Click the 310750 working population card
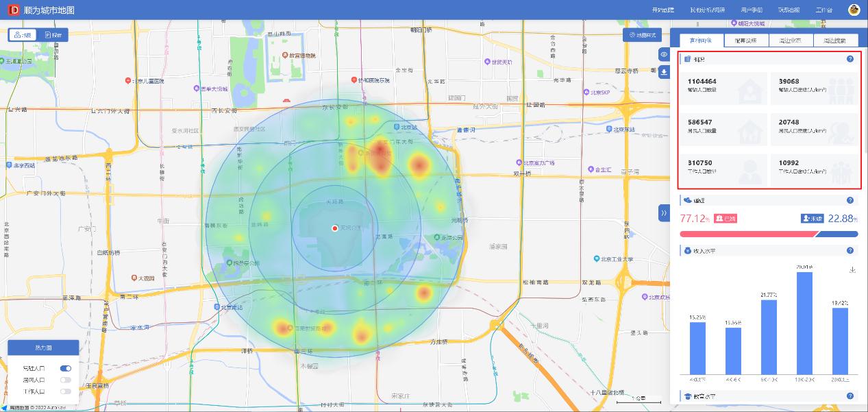This screenshot has height=412, width=868. [723, 170]
